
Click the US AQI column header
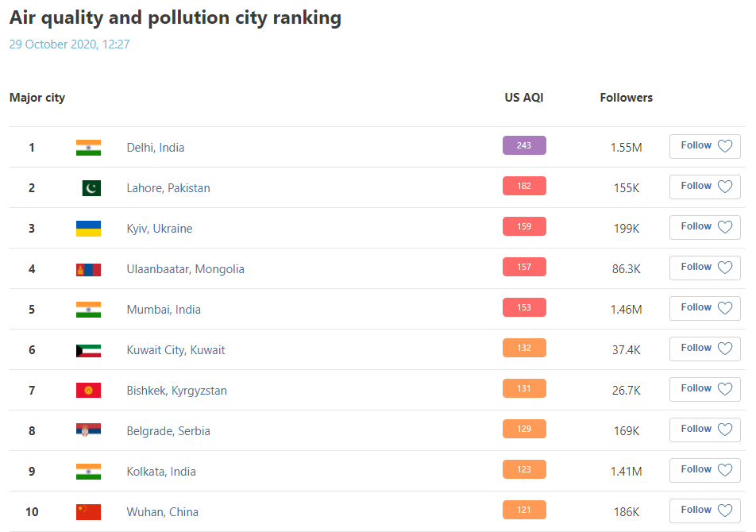click(523, 98)
